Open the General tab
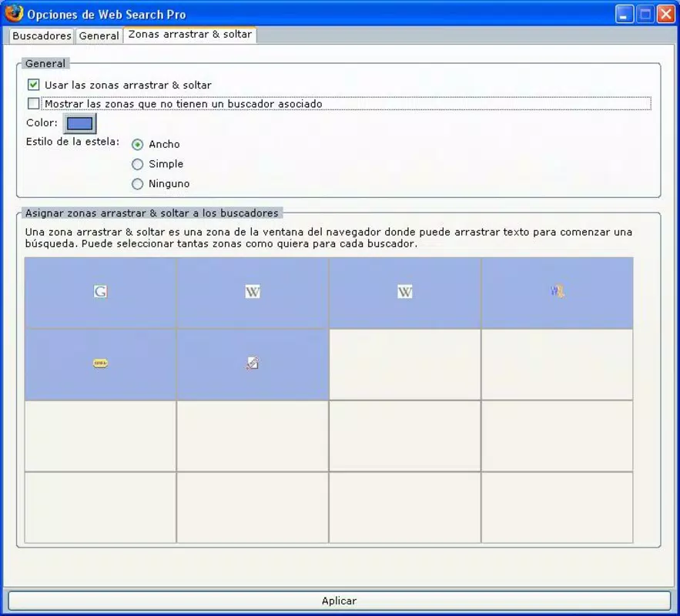 point(99,35)
